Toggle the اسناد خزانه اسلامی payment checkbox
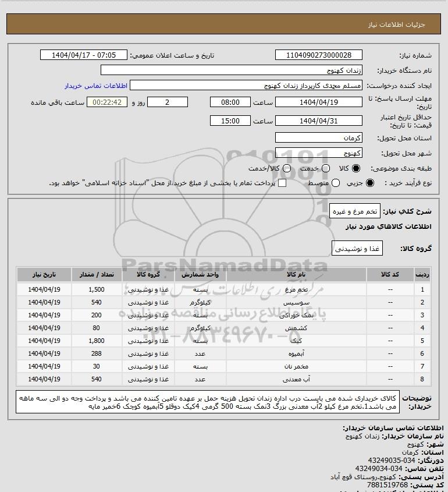 (282, 183)
